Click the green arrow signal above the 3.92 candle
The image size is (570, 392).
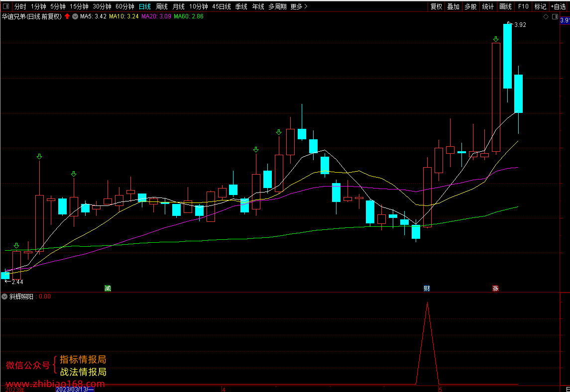coord(496,39)
